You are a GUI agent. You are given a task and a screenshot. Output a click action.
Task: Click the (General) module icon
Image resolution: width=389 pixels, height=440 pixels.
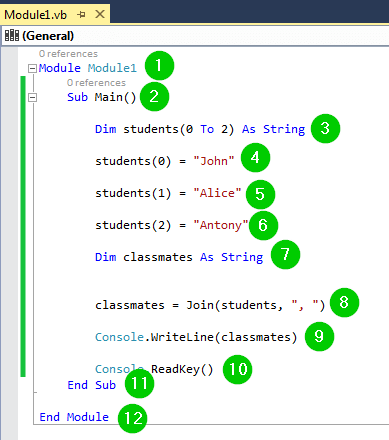[x=12, y=35]
